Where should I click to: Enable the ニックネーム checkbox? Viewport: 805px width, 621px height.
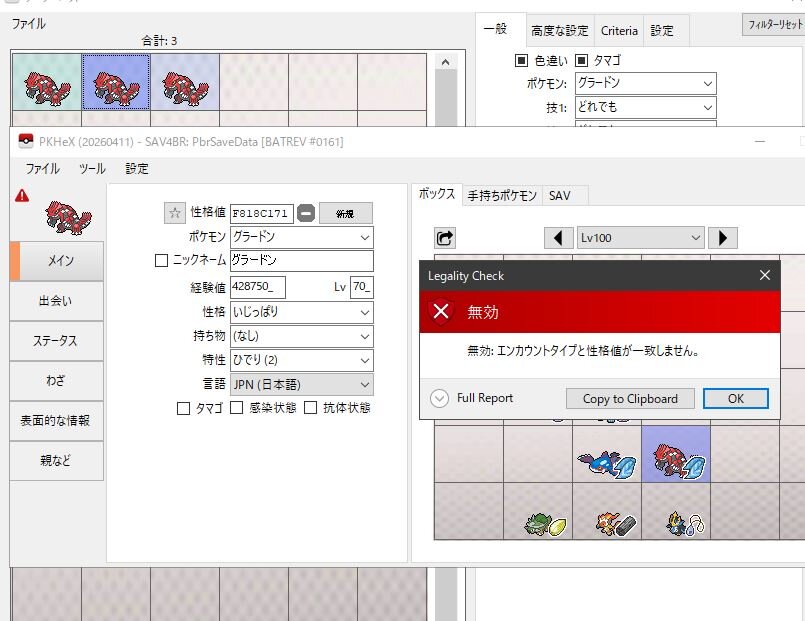click(162, 261)
